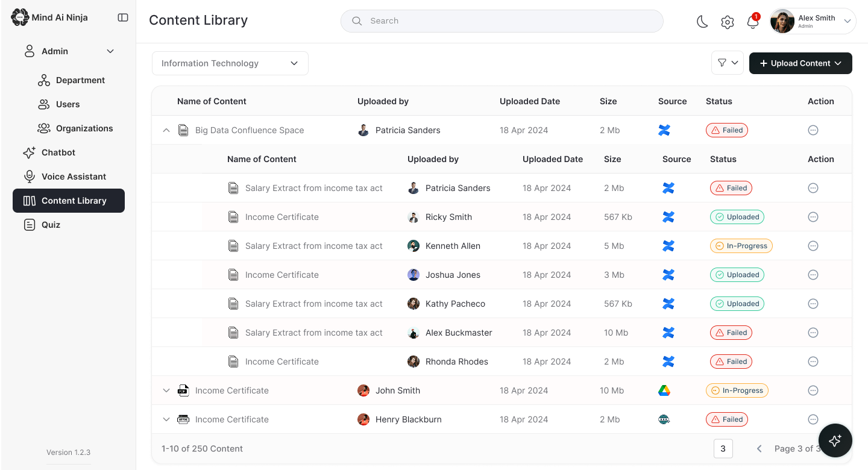Click Big Data Confluence Space name
868x470 pixels.
click(x=250, y=130)
